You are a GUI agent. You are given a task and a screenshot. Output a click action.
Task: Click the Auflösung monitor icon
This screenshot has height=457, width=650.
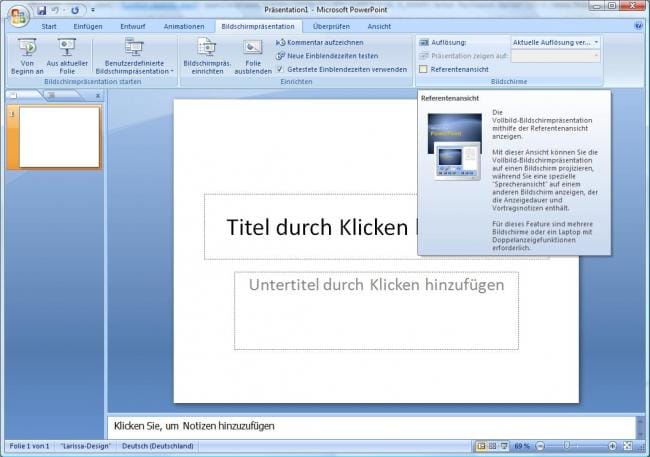tap(424, 42)
